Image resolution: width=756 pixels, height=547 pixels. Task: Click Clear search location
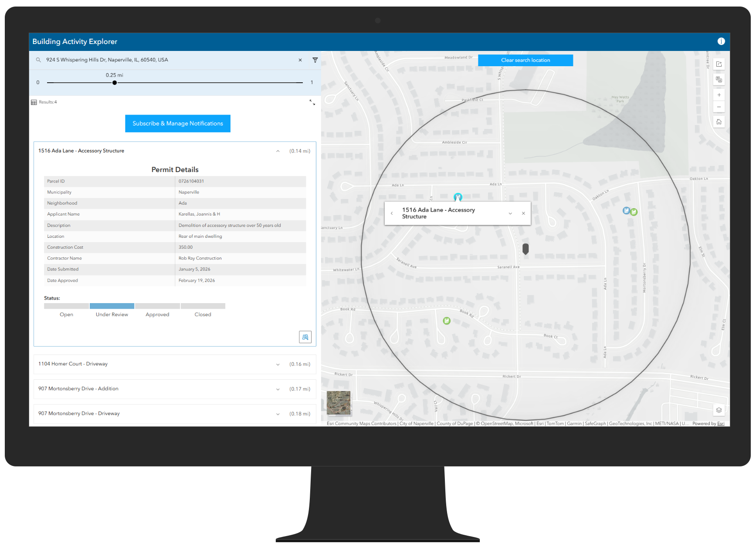(x=525, y=60)
